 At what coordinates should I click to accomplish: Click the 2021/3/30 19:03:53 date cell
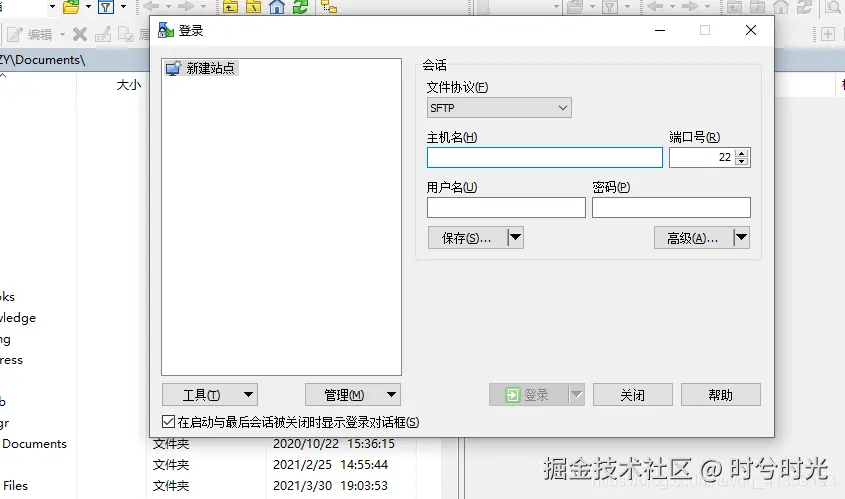[330, 486]
